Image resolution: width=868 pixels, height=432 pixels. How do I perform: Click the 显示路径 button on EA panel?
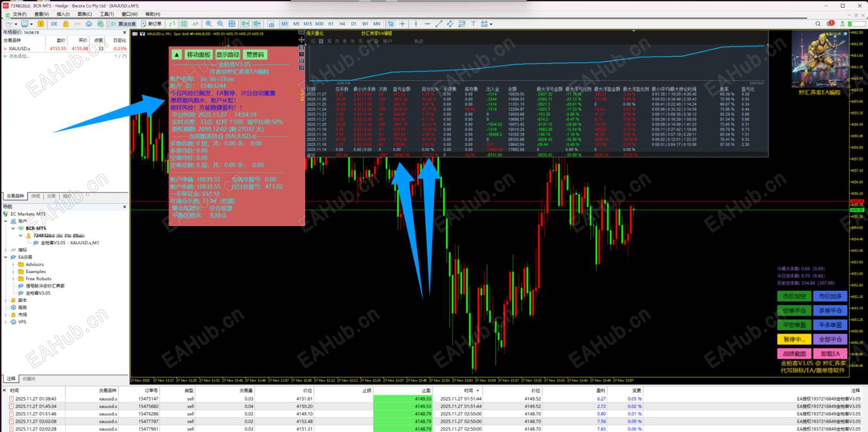click(228, 55)
